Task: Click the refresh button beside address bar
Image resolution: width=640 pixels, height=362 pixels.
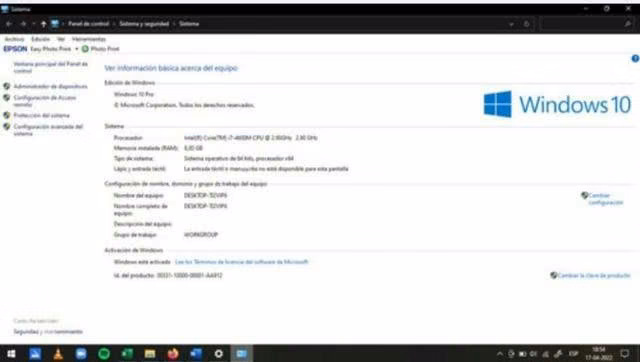Action: 527,24
